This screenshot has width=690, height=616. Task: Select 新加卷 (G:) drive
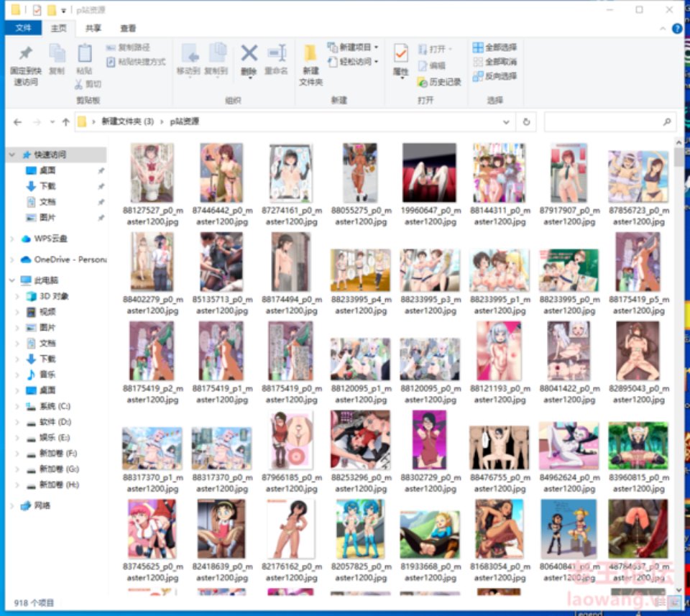52,469
